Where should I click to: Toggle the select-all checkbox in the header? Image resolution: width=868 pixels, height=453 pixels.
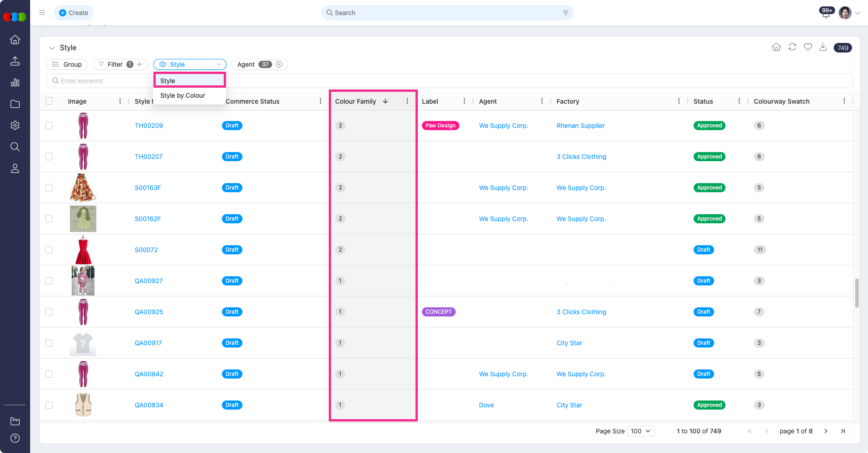(x=49, y=101)
